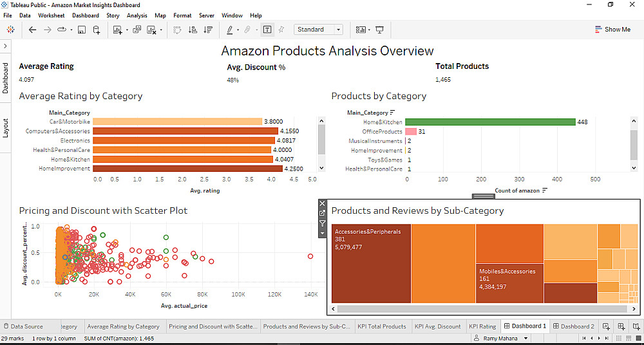Expand the collapsed side pane arrow
Image resolution: width=644 pixels, height=345 pixels.
(x=6, y=46)
